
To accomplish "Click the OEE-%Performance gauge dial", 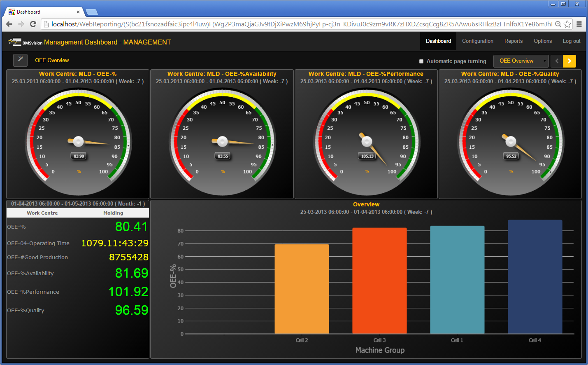I will [366, 142].
